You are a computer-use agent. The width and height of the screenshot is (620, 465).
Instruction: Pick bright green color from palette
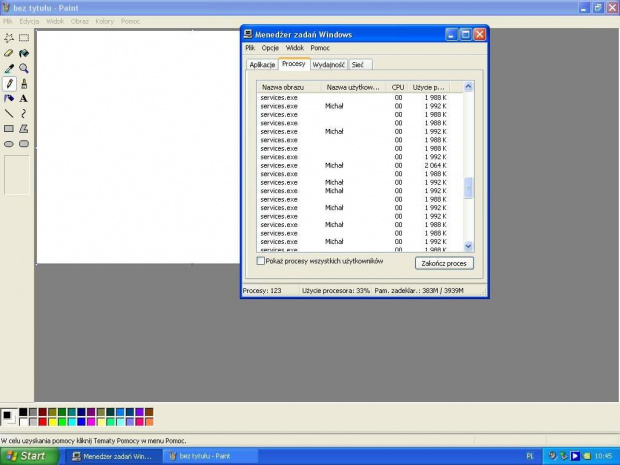[x=62, y=422]
